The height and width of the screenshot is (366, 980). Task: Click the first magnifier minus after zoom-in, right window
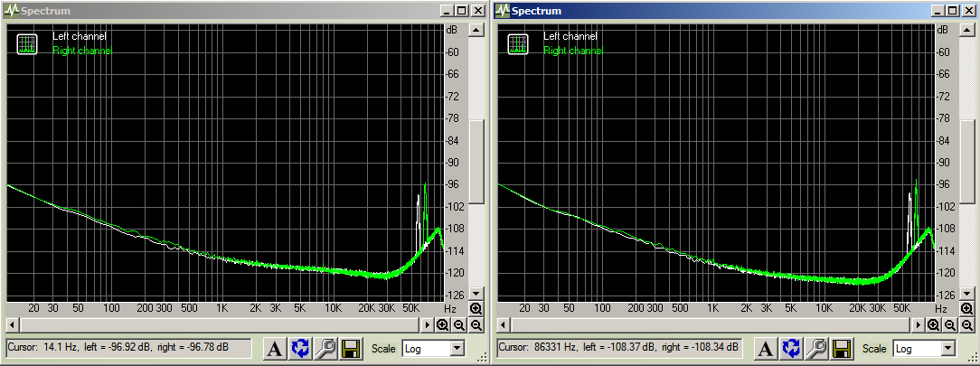(x=950, y=324)
